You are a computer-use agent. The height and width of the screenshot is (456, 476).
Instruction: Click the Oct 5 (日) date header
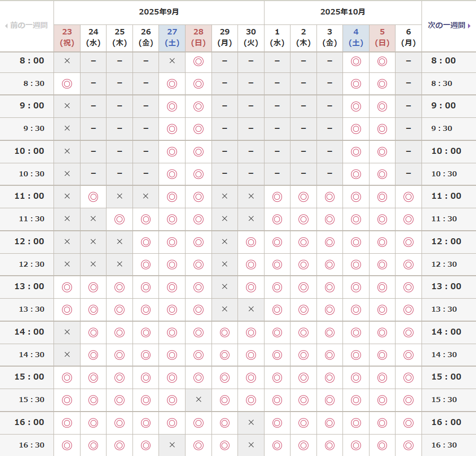tap(382, 37)
